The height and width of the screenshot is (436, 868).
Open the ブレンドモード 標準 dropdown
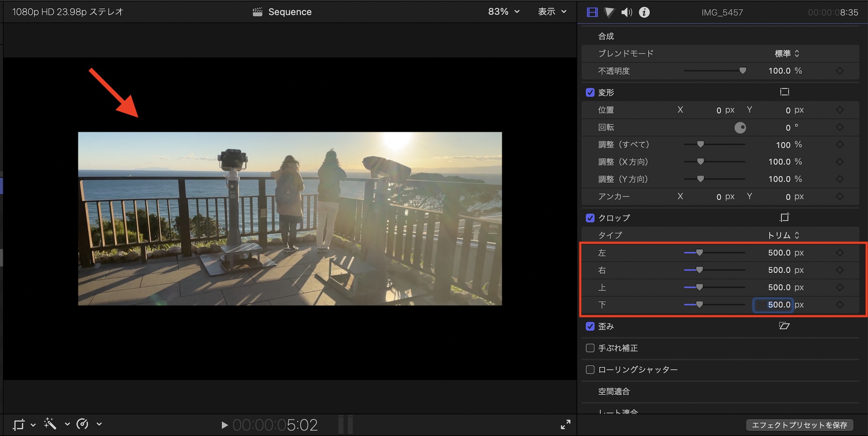(x=787, y=53)
